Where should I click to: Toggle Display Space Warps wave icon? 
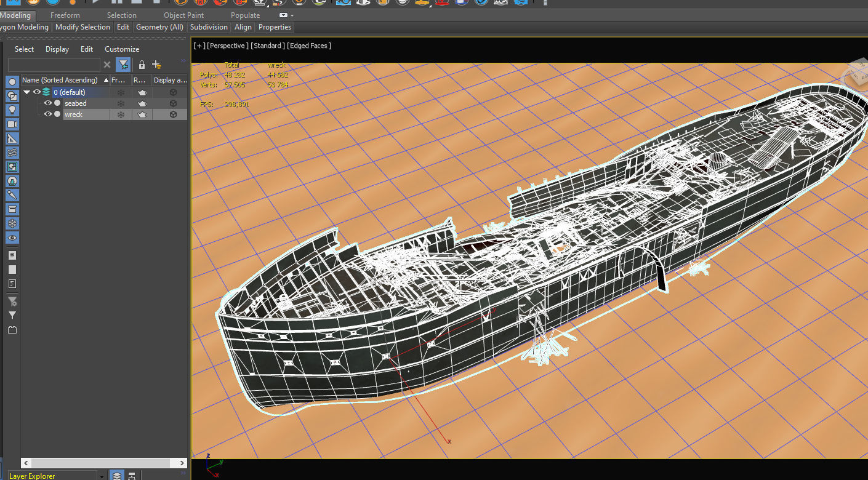tap(12, 153)
